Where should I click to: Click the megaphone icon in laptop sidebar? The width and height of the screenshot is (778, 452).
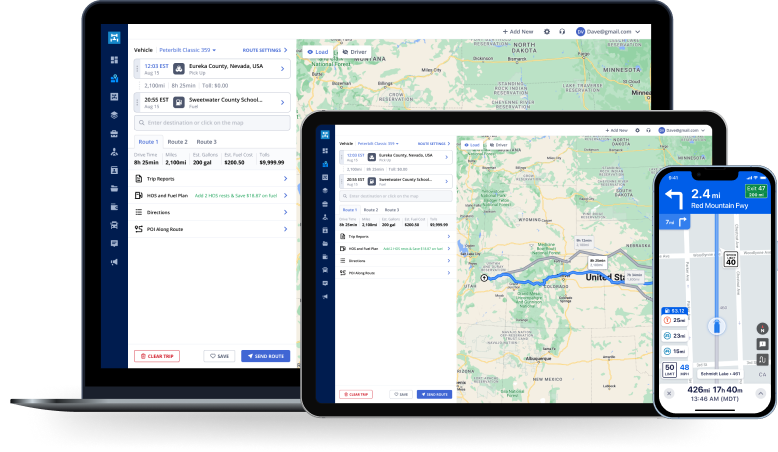click(114, 262)
